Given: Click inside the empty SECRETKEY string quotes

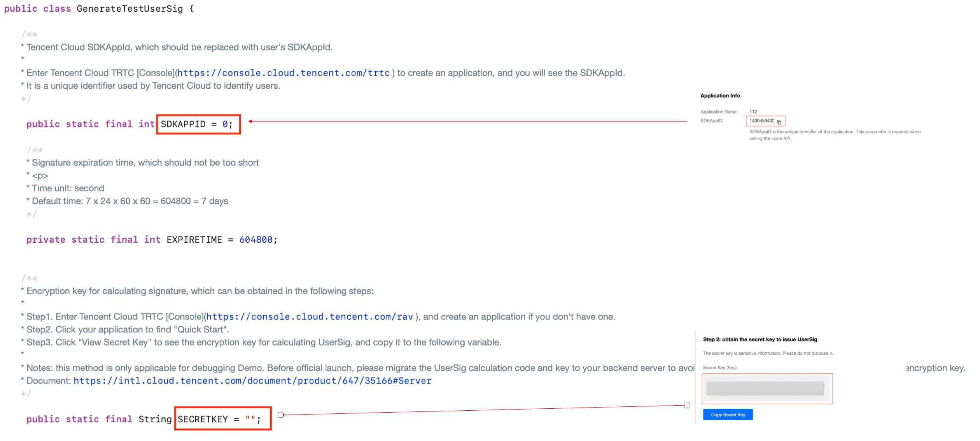Looking at the screenshot, I should 250,419.
